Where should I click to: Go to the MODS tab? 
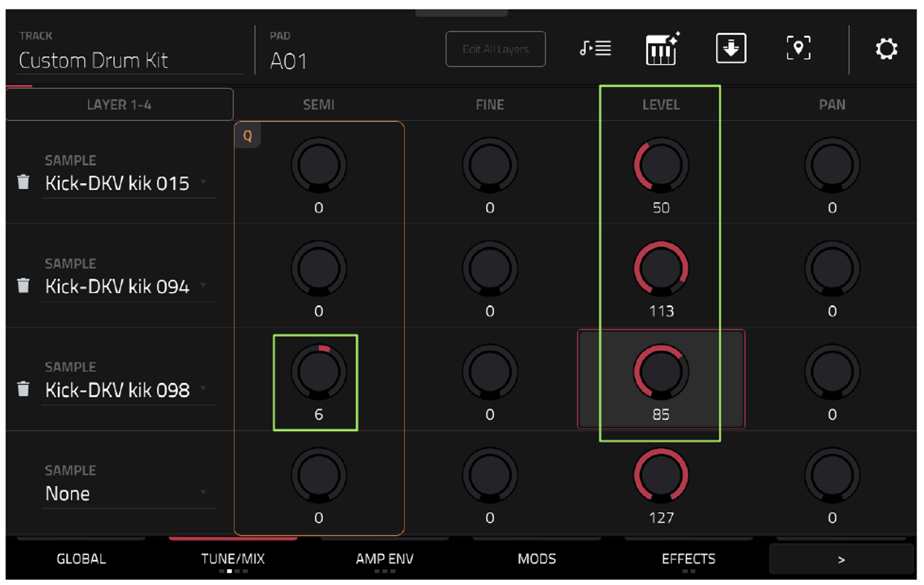(x=537, y=559)
